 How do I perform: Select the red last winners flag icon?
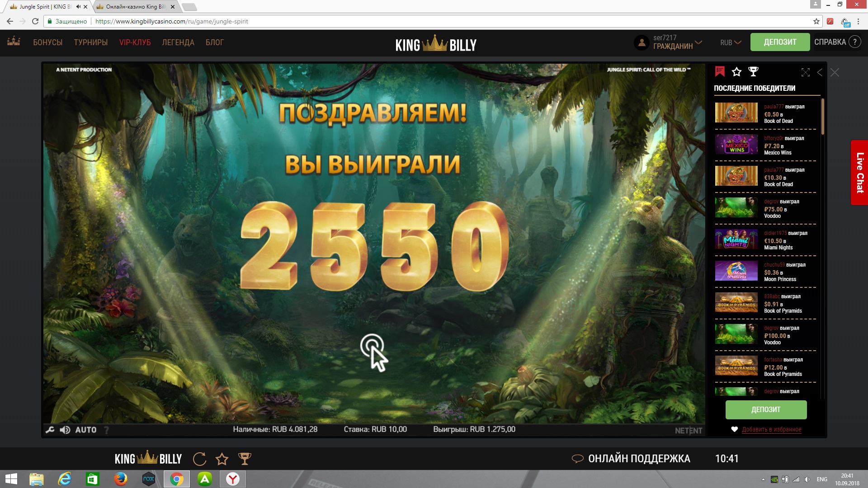720,71
